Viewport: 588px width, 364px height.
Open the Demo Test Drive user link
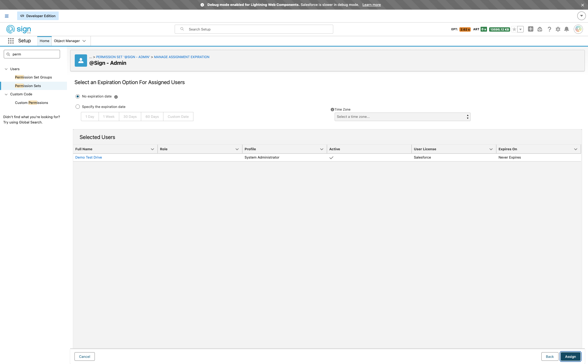(x=89, y=157)
